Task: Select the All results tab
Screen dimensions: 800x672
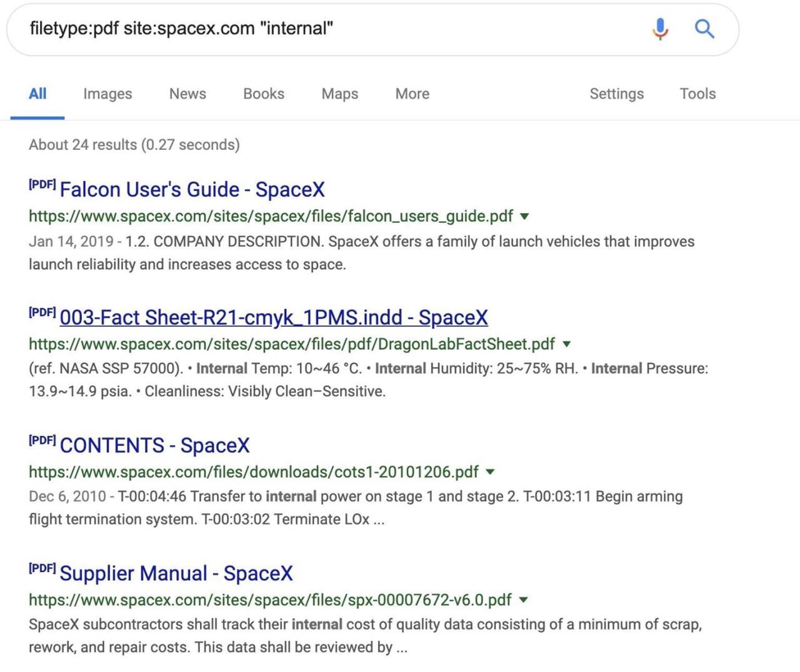Action: 37,94
